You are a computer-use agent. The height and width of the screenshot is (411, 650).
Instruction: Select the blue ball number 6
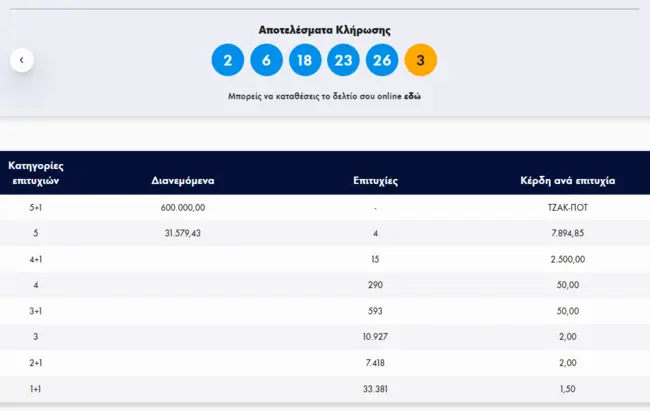[266, 60]
